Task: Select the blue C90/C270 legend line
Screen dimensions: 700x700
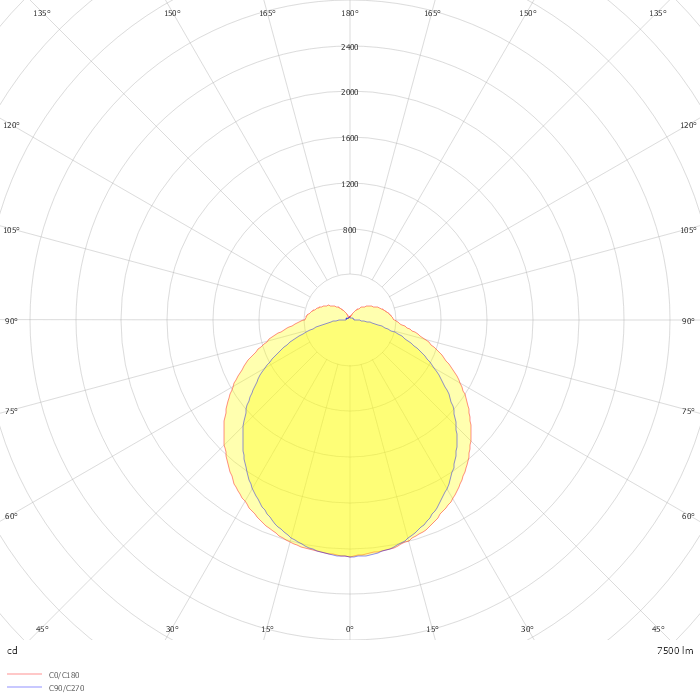Action: [x=25, y=687]
